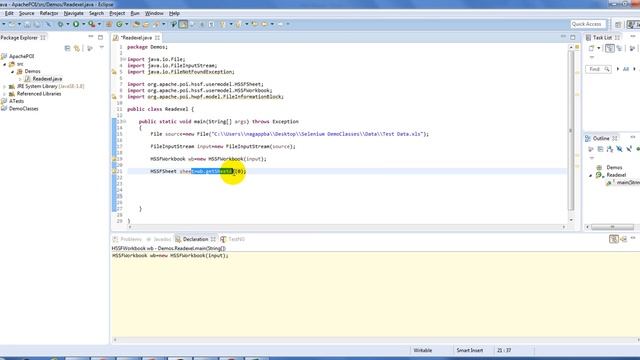Open the New Java Class dropdown arrow
The image size is (640, 360).
[x=127, y=24]
